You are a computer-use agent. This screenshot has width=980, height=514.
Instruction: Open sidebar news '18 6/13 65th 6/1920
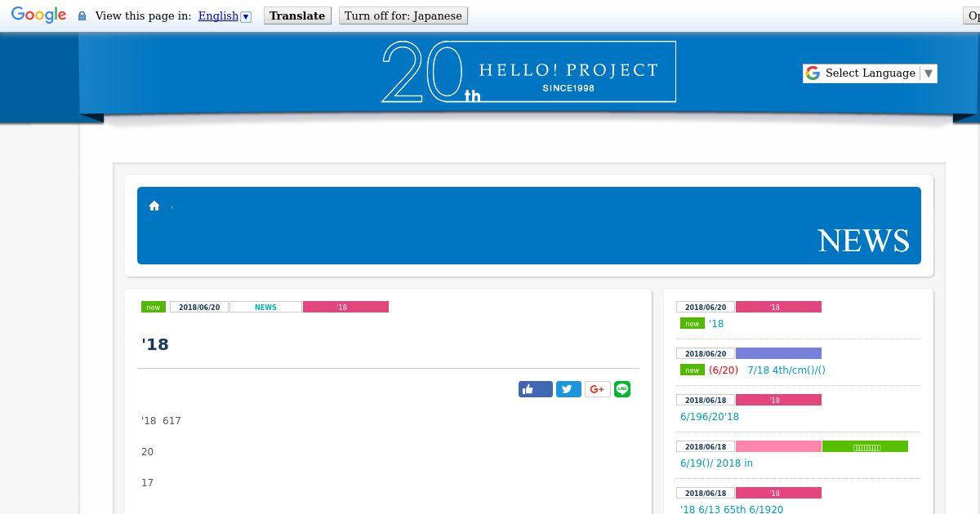coord(732,509)
